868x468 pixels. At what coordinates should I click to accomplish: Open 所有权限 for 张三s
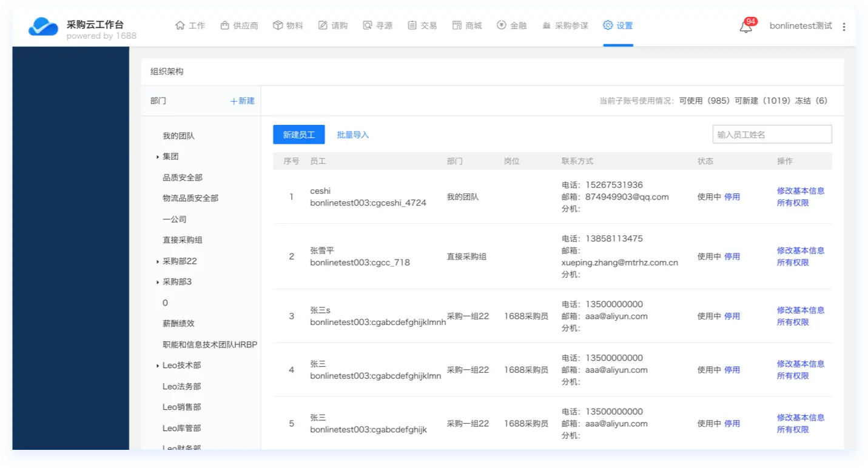[x=793, y=323]
